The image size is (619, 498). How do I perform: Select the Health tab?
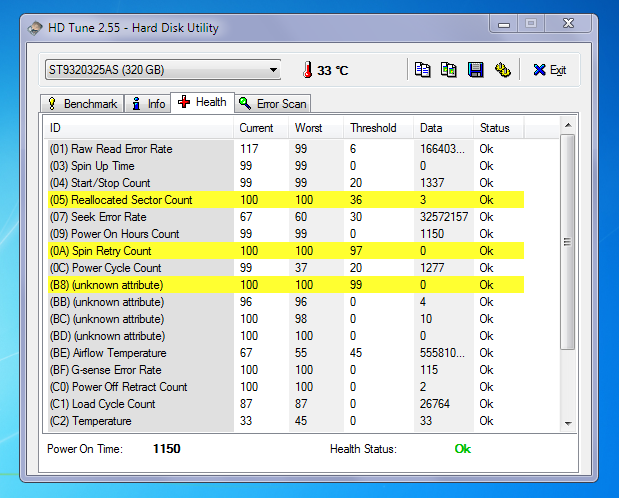[x=202, y=102]
